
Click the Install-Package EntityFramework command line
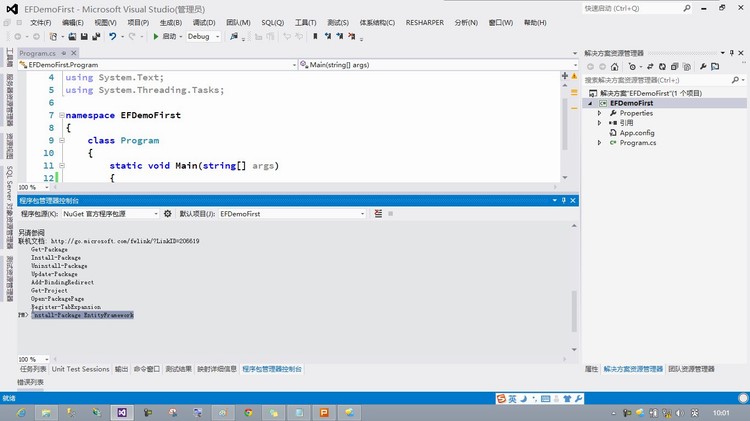point(82,315)
